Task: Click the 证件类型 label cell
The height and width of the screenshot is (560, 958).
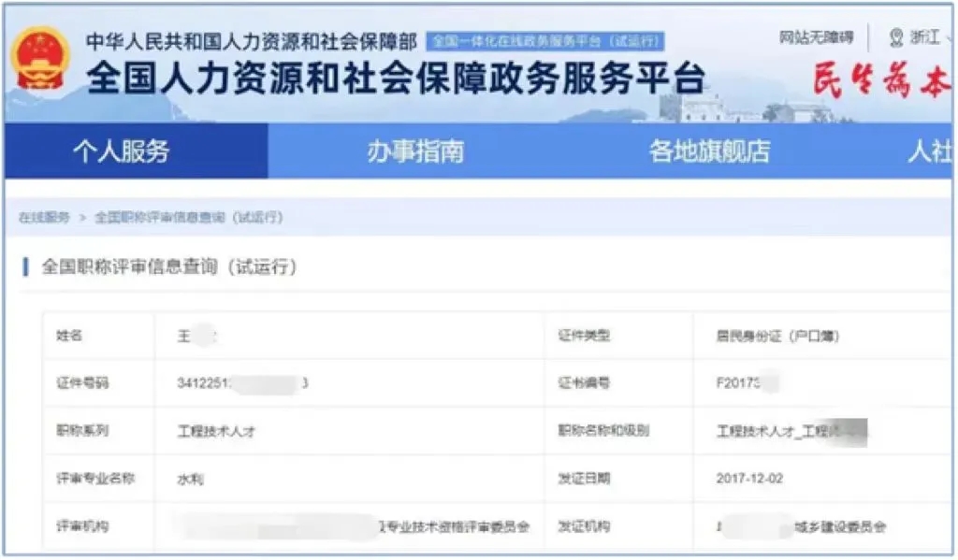Action: [x=619, y=336]
